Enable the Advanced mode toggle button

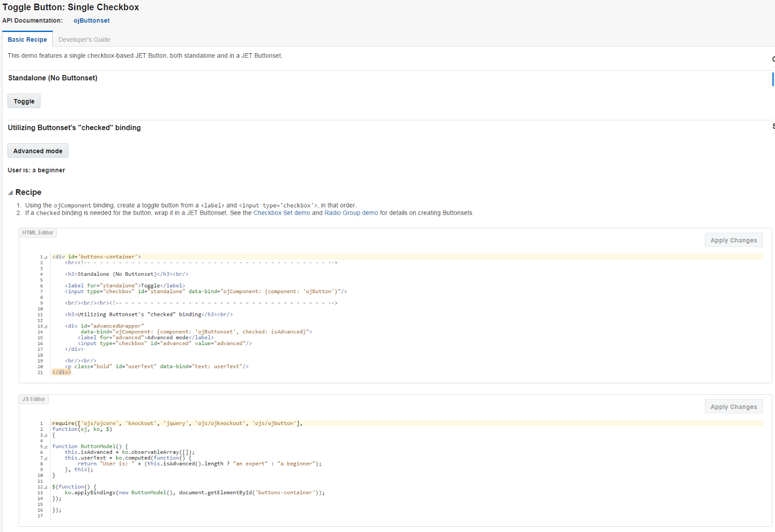(38, 151)
